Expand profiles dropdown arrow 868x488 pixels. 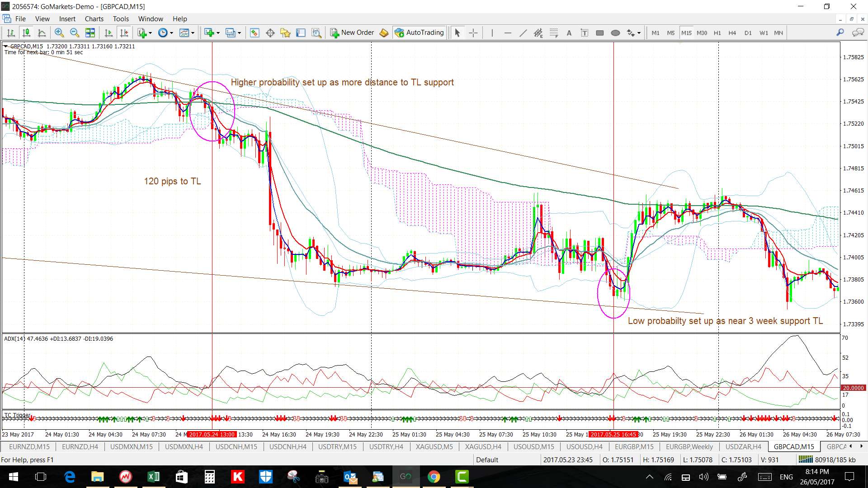pyautogui.click(x=239, y=33)
